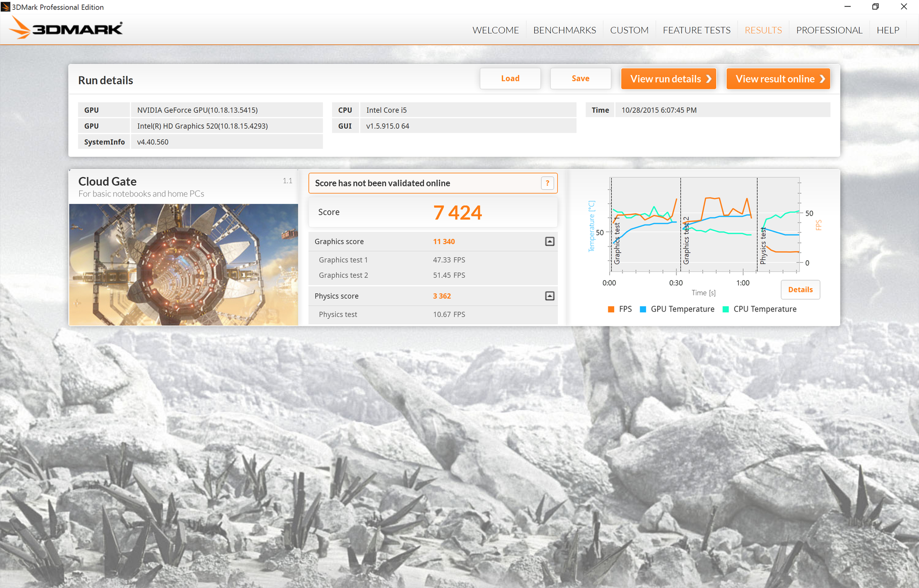Screen dimensions: 919x588
Task: Click the Graphics test 2 row
Action: click(x=433, y=275)
